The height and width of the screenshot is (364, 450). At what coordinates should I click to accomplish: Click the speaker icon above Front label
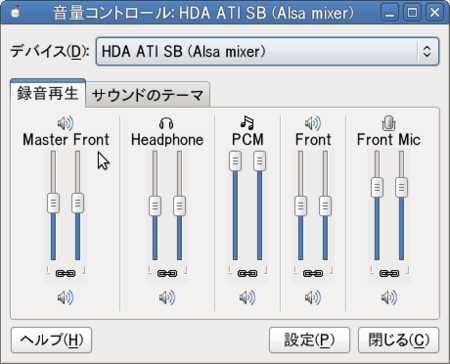pos(313,123)
